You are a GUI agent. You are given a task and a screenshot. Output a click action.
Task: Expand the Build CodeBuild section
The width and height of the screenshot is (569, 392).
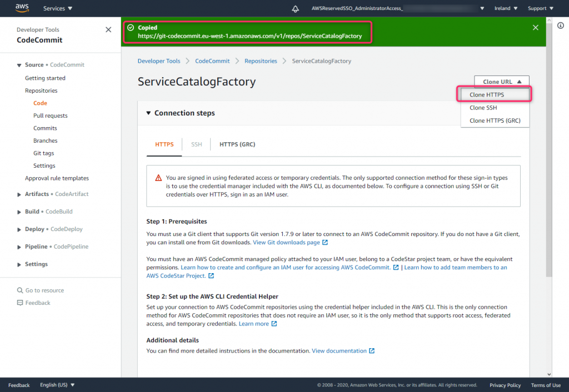coord(19,212)
